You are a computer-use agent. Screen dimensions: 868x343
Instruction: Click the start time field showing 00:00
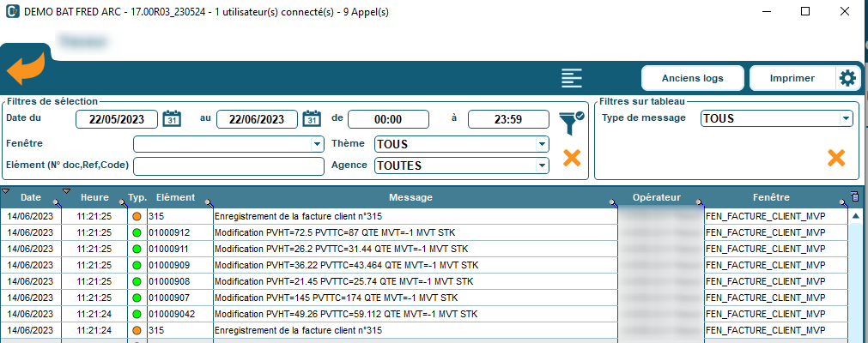[x=388, y=119]
